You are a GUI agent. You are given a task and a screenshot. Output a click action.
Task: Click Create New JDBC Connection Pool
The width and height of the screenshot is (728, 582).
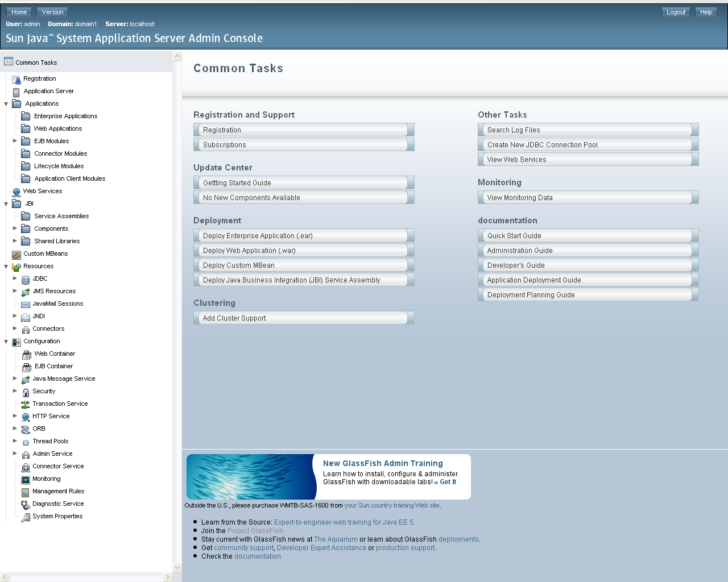(x=588, y=144)
